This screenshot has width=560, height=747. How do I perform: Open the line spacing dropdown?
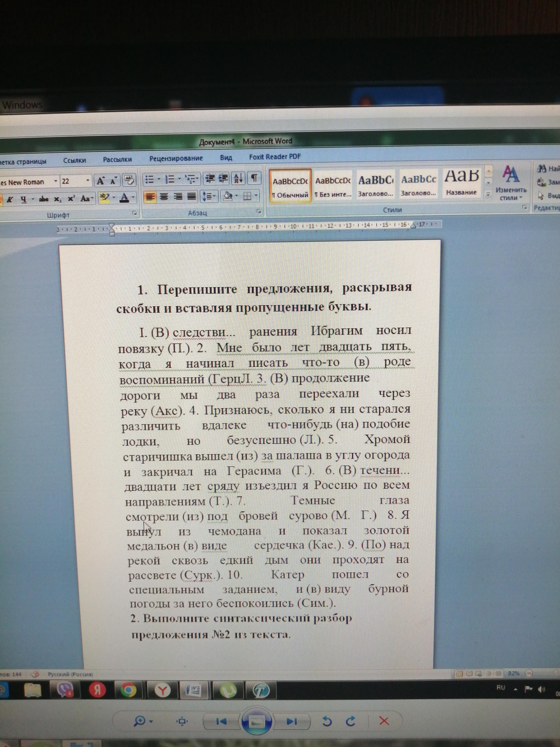[209, 196]
